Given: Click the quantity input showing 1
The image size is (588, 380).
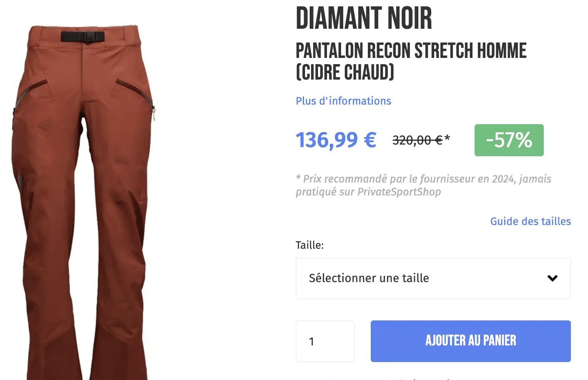Looking at the screenshot, I should pos(325,341).
